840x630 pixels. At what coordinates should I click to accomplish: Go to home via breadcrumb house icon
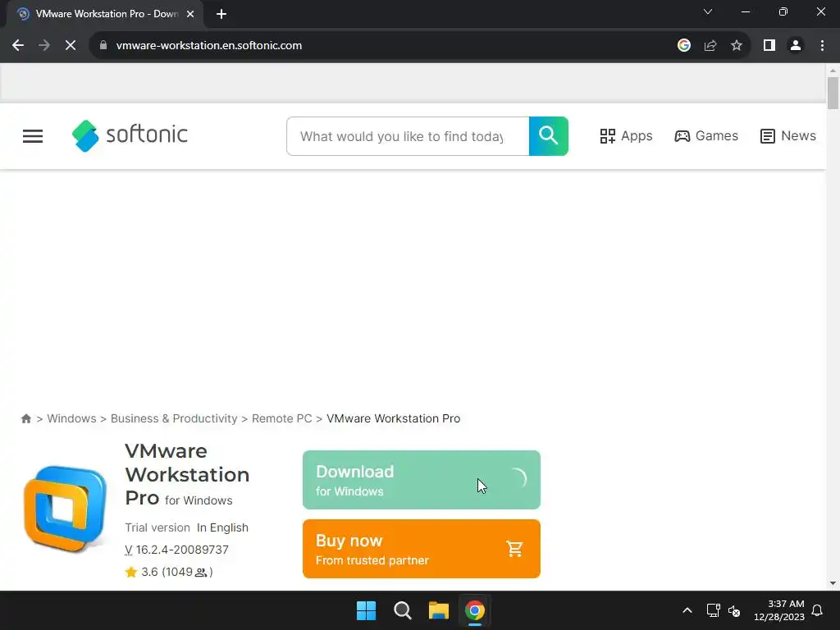[x=25, y=418]
